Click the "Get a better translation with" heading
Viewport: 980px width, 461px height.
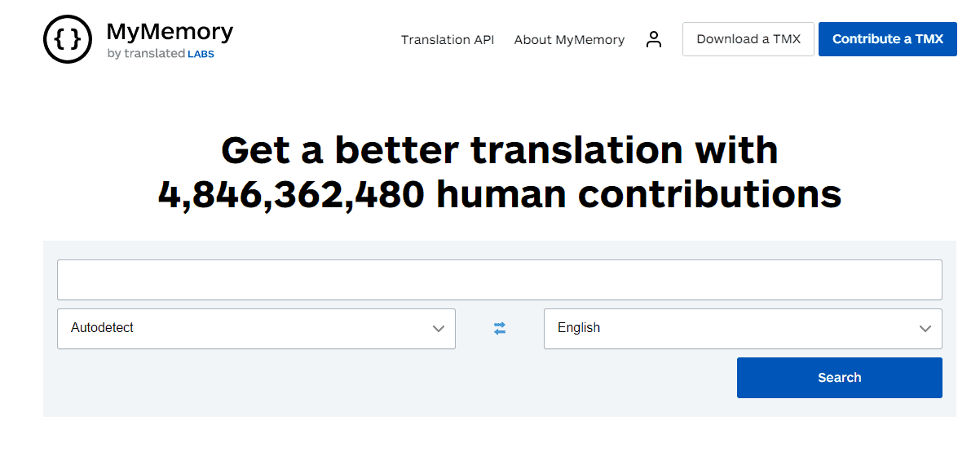tap(499, 150)
